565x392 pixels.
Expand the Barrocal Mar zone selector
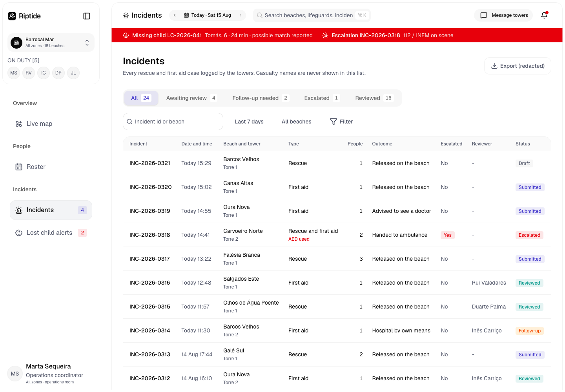coord(51,42)
